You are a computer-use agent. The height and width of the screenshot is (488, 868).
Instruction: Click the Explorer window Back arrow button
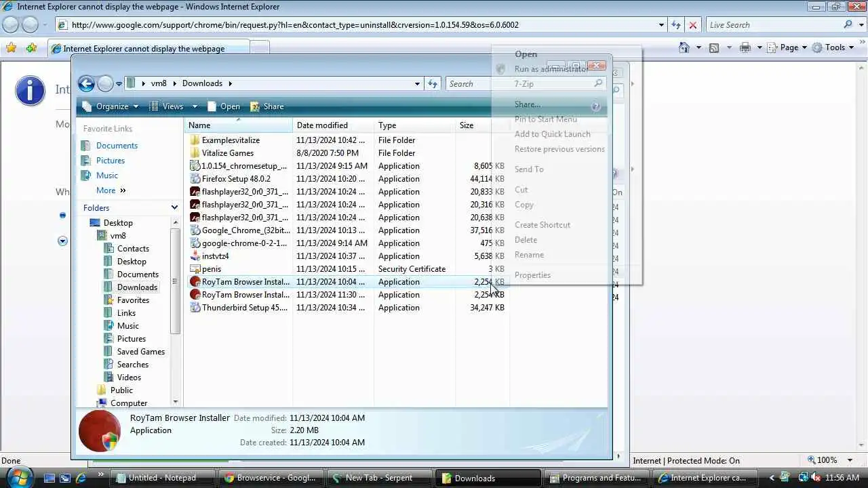(x=86, y=83)
